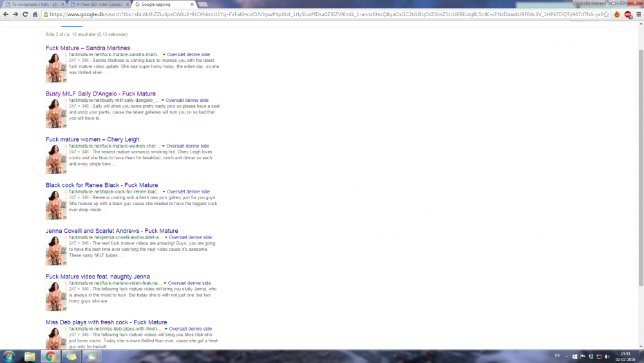Open the Miss Deb result title link
Screen dimensions: 644x363
click(106, 322)
